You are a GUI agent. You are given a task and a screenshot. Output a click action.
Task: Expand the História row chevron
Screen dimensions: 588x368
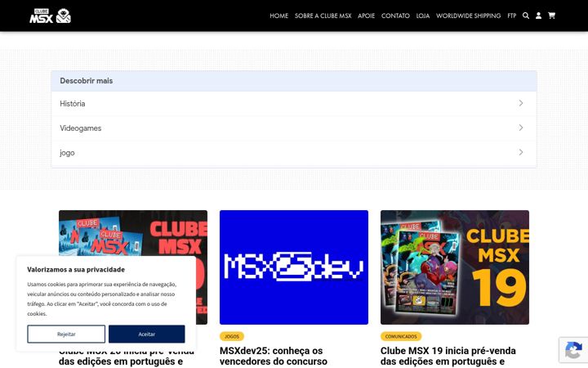pyautogui.click(x=521, y=103)
